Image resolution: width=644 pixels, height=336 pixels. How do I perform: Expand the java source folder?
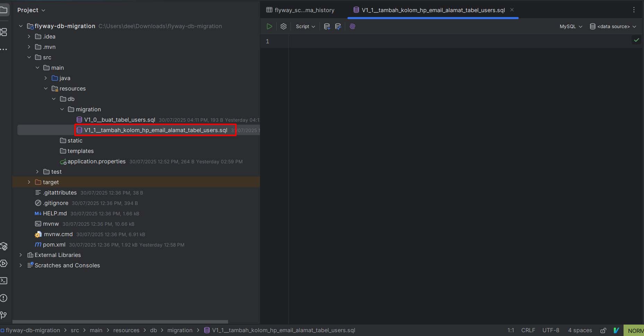pyautogui.click(x=46, y=78)
